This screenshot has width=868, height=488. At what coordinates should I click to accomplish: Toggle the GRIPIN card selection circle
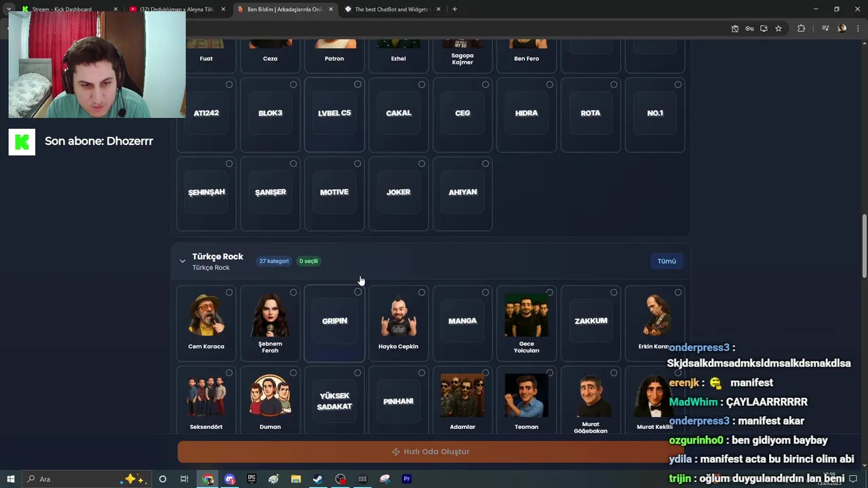(x=357, y=292)
